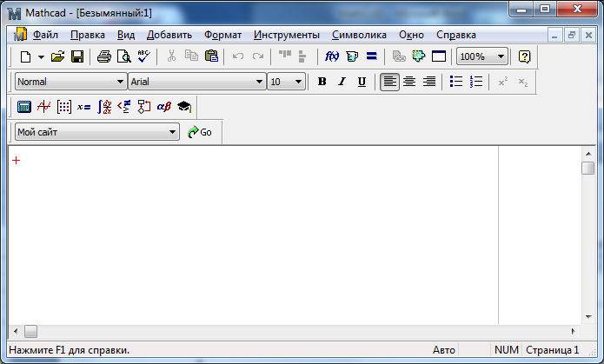Toggle bulleted list
This screenshot has width=604, height=364.
click(456, 82)
